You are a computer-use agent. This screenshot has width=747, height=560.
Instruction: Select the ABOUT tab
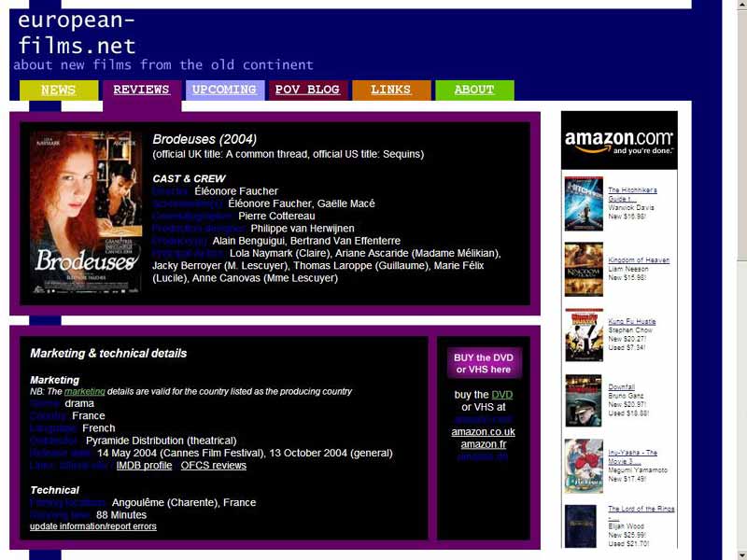tap(474, 90)
